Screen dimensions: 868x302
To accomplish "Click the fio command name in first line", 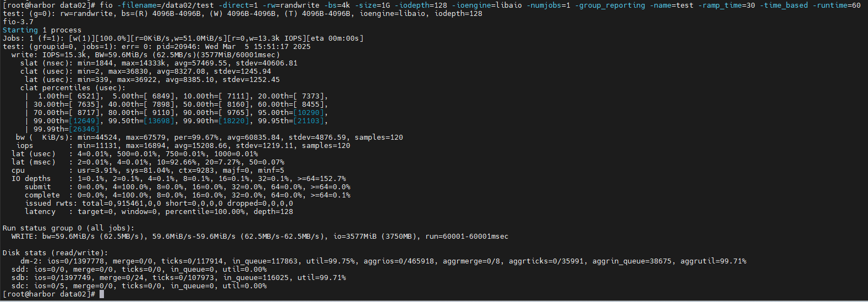I will pos(106,5).
